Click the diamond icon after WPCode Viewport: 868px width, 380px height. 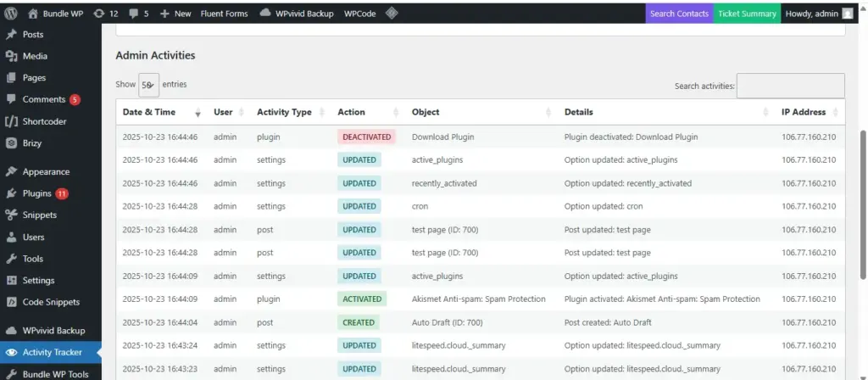pyautogui.click(x=392, y=14)
